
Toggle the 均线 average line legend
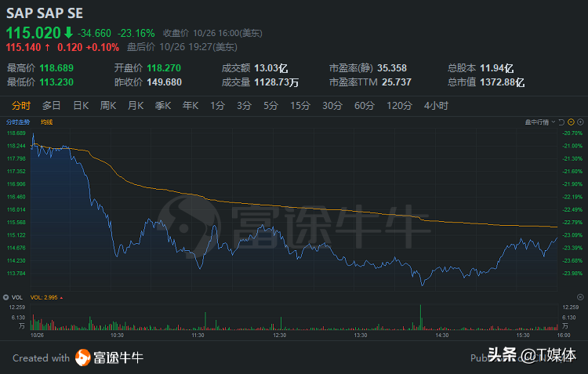coord(47,122)
